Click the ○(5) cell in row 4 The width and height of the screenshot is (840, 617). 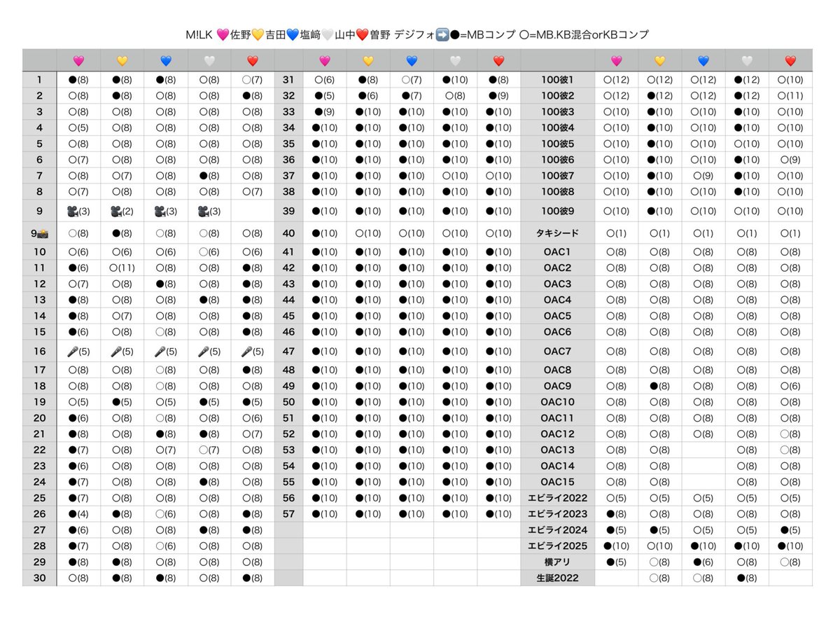(x=78, y=127)
